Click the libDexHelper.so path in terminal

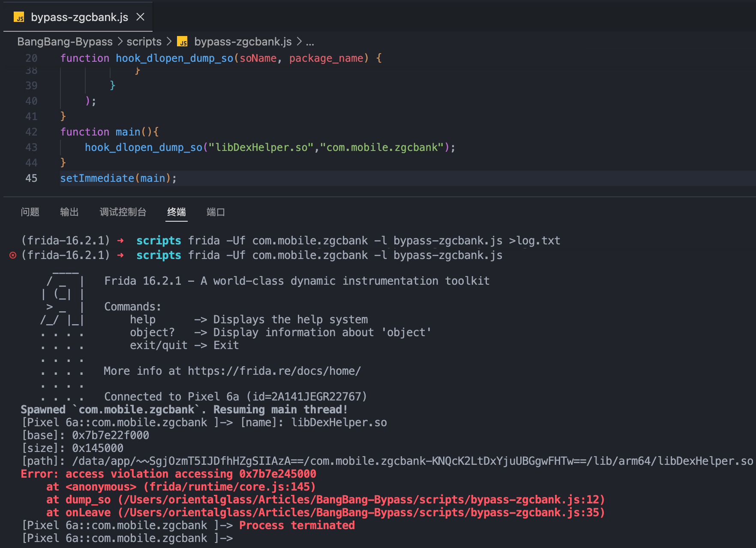pos(412,461)
